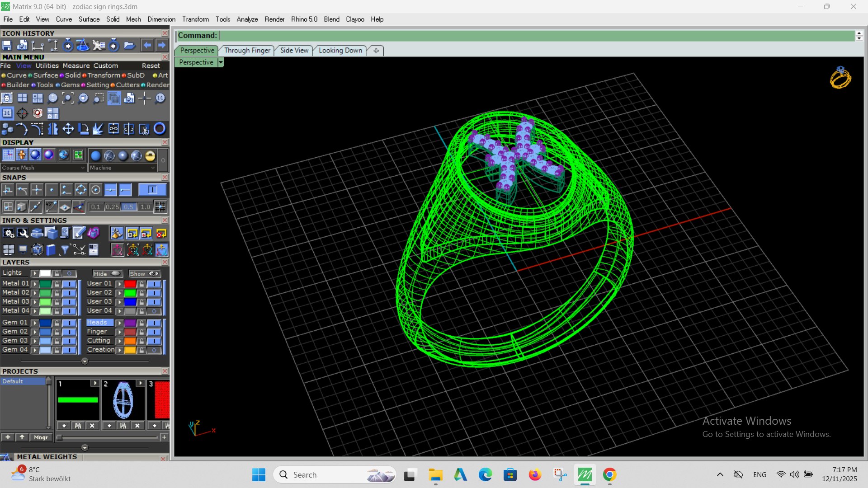Click the mirror tool icon
The height and width of the screenshot is (488, 868).
tap(53, 129)
